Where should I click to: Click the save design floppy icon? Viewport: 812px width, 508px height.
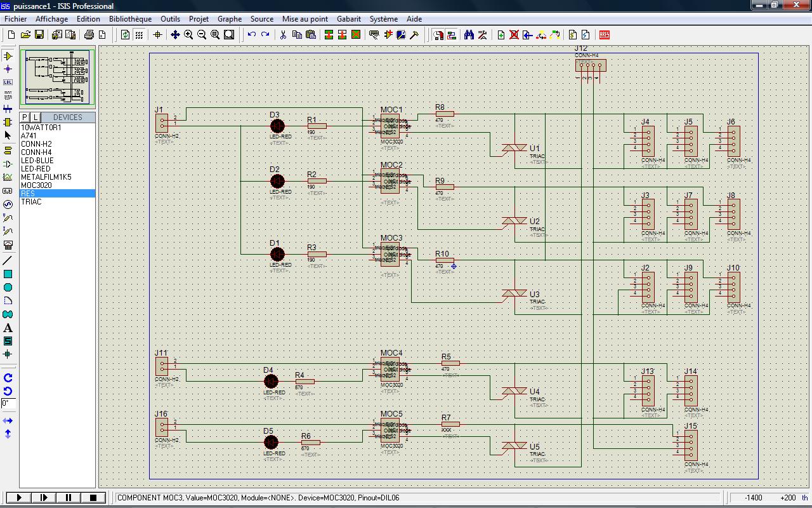[39, 35]
